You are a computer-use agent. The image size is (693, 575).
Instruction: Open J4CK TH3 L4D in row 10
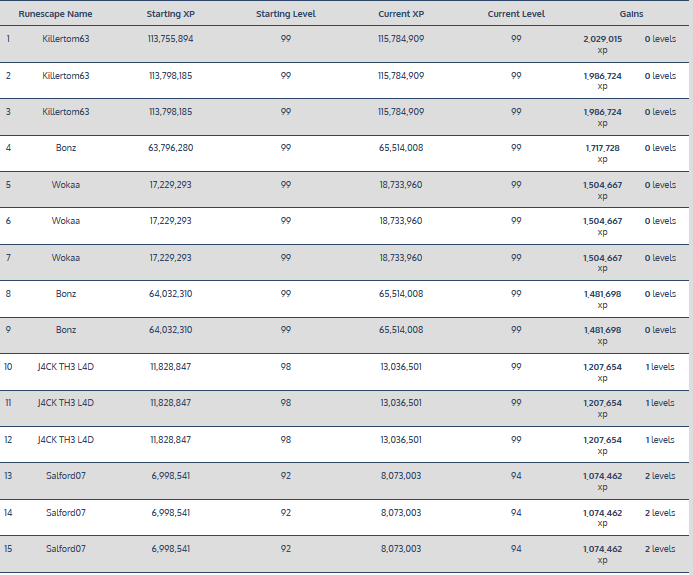coord(66,367)
